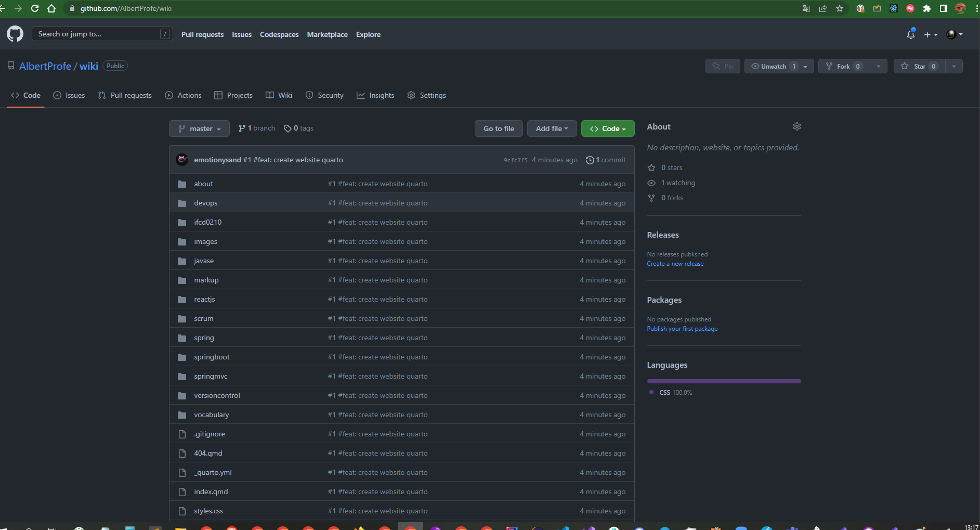Image resolution: width=980 pixels, height=530 pixels.
Task: Click Create a new release link
Action: (x=675, y=264)
